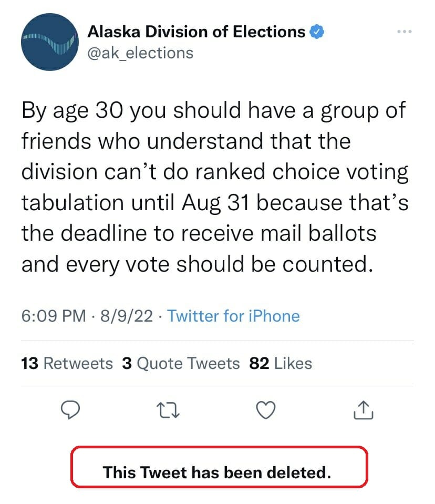The width and height of the screenshot is (435, 504).
Task: Click the 'Aug 31' text in the tweet
Action: pos(215,203)
